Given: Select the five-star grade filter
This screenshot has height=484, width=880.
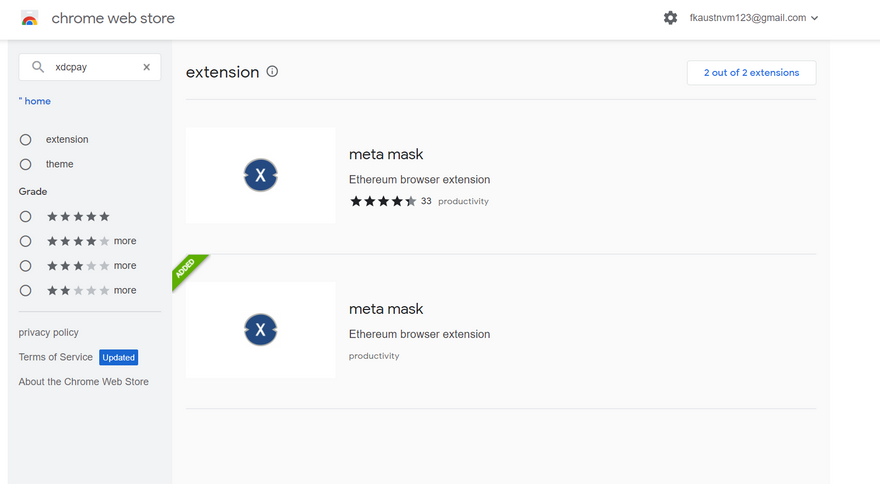Looking at the screenshot, I should 26,216.
